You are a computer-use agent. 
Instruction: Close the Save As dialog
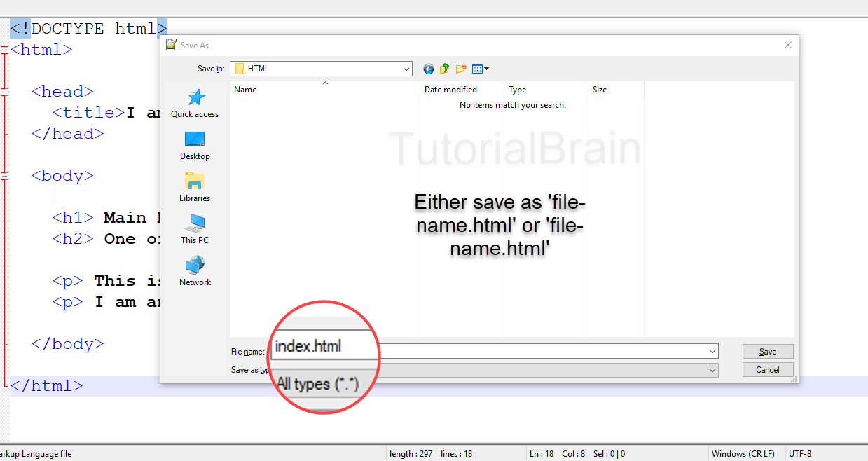click(788, 45)
